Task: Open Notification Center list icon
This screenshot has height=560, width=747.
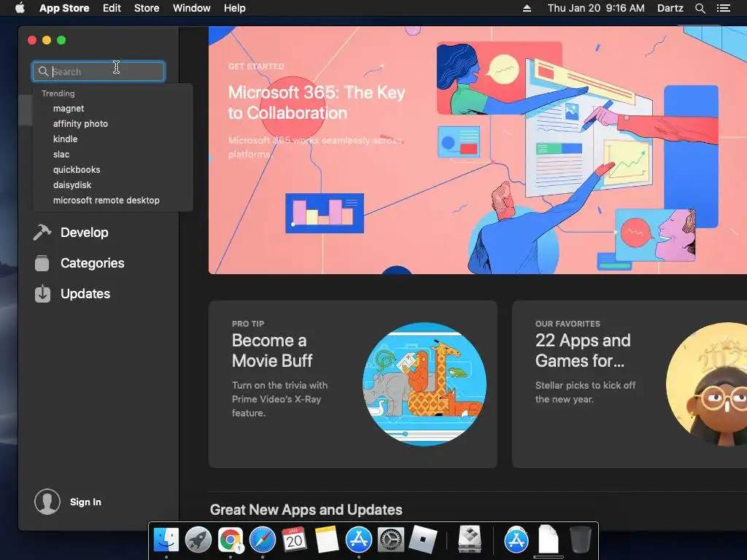Action: tap(723, 8)
